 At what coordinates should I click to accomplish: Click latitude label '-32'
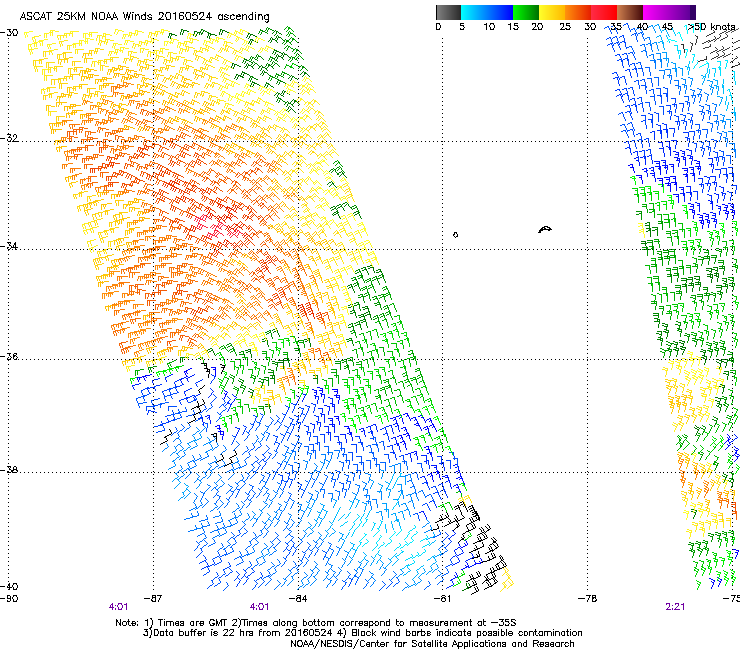coord(9,138)
